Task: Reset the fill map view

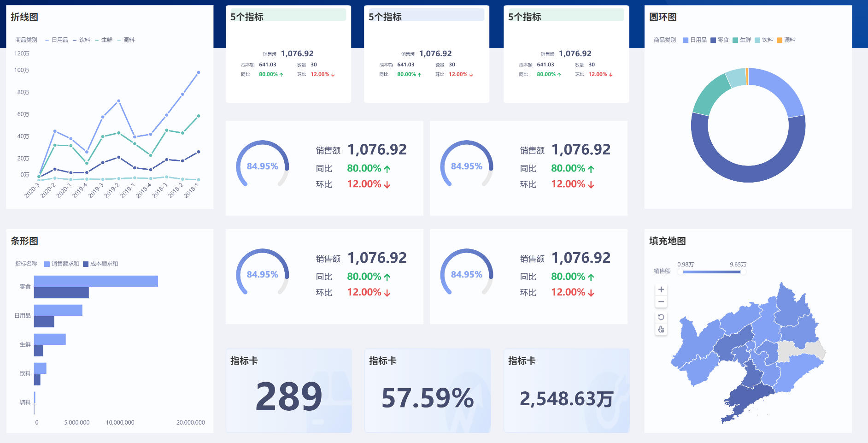Action: point(661,317)
